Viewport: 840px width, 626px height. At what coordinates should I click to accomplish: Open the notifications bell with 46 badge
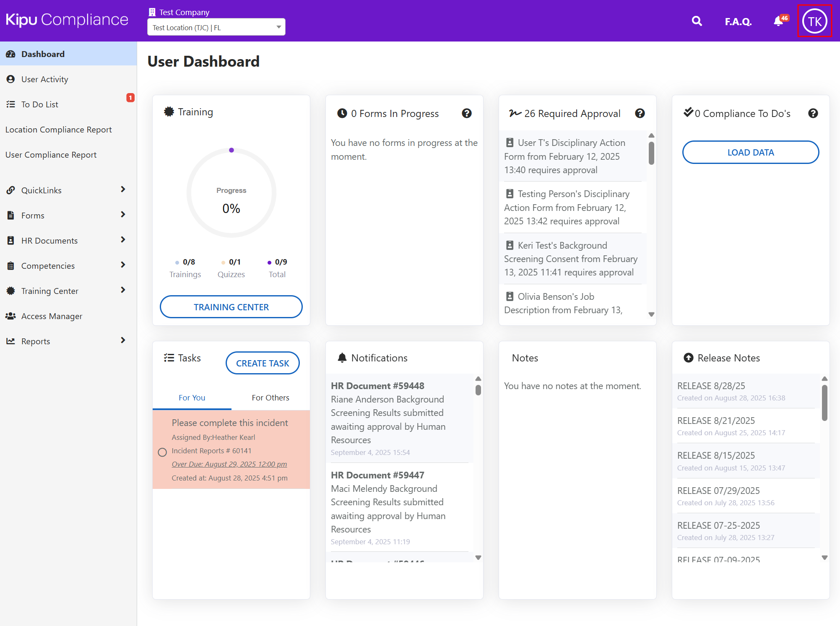pyautogui.click(x=779, y=21)
